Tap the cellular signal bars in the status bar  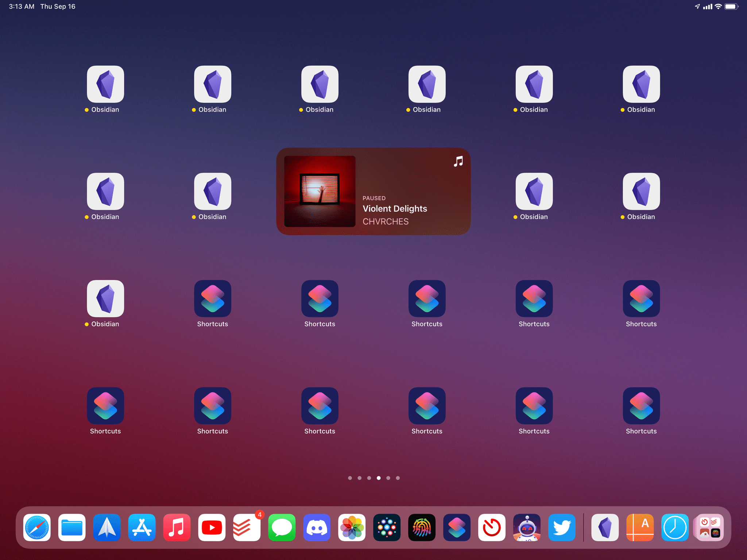pos(708,7)
